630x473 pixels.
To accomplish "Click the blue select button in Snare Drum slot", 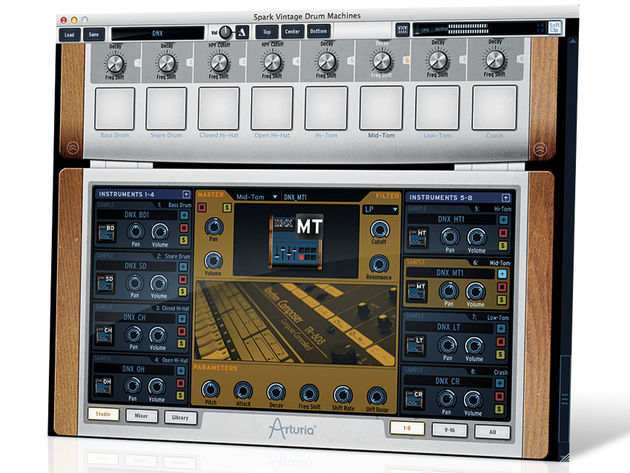I will click(183, 267).
